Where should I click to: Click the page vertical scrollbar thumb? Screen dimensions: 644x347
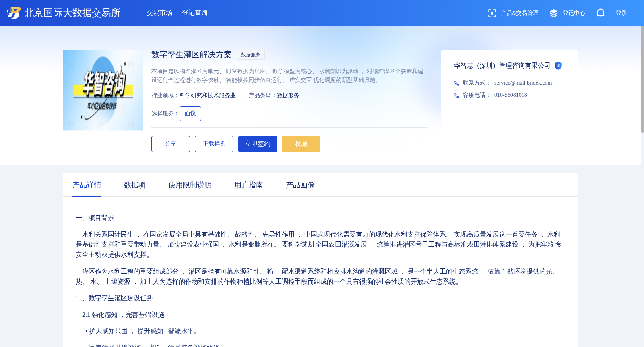pos(642,79)
